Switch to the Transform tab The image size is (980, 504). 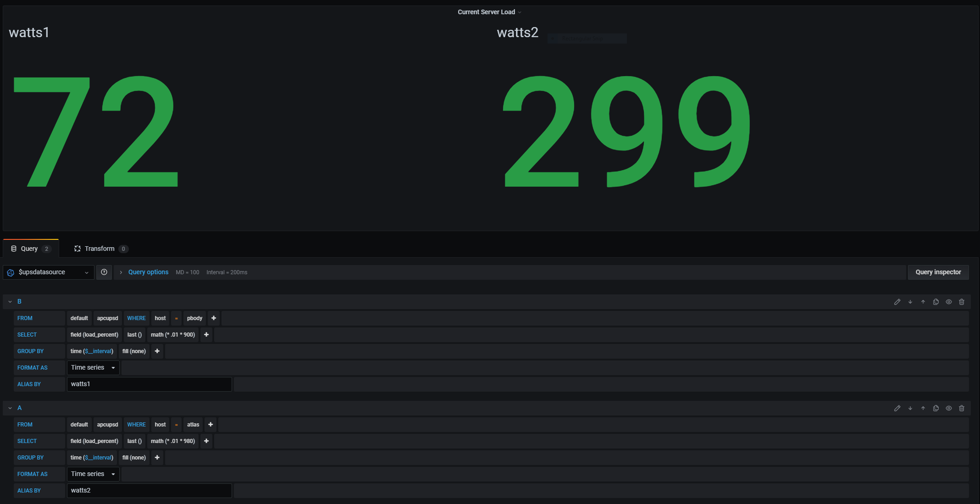pyautogui.click(x=100, y=249)
